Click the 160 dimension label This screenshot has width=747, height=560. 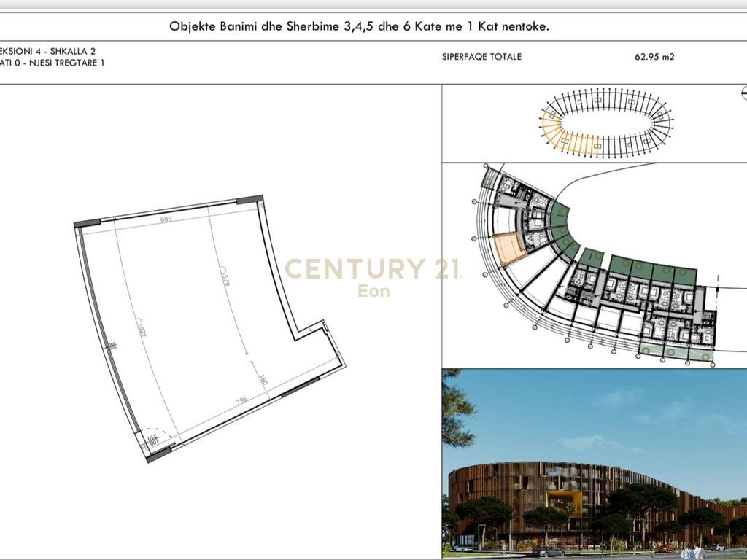pyautogui.click(x=263, y=381)
